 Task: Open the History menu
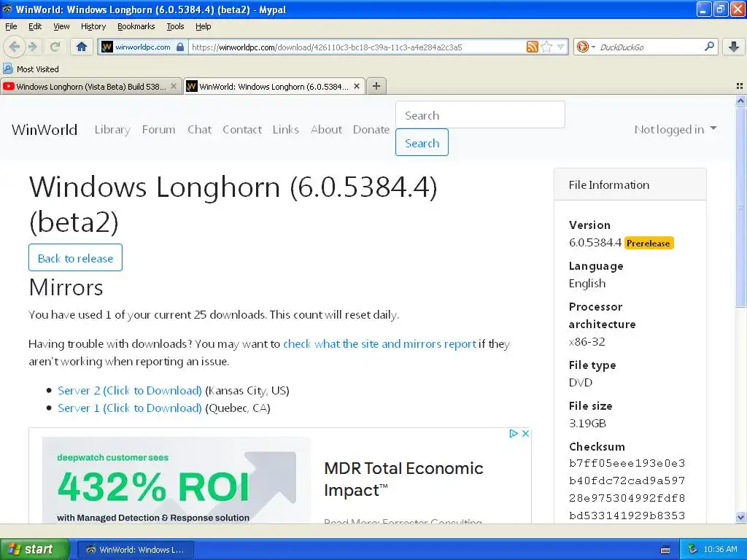click(x=93, y=26)
